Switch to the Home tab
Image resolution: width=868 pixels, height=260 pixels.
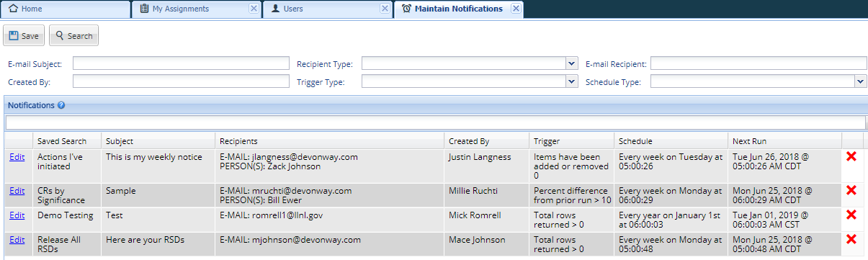click(65, 9)
